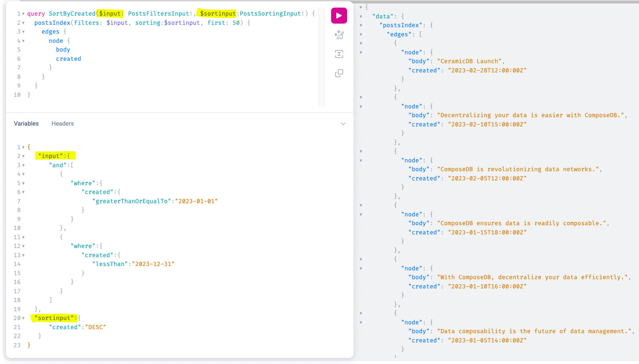The image size is (639, 364).
Task: Fold the "where" block above lessThan
Action: coord(23,246)
